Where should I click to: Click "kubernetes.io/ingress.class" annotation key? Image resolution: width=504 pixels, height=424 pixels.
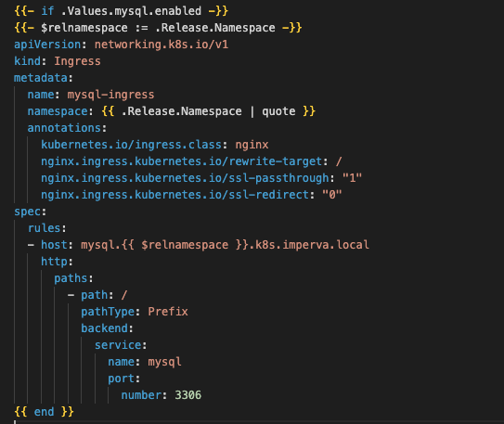click(x=131, y=145)
